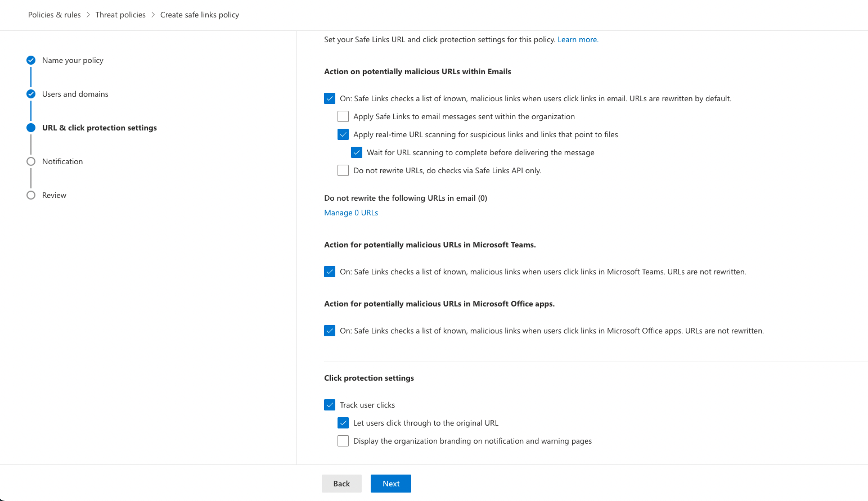Uncheck Let users click through to original URL
Screen dimensions: 868x501
click(x=343, y=423)
